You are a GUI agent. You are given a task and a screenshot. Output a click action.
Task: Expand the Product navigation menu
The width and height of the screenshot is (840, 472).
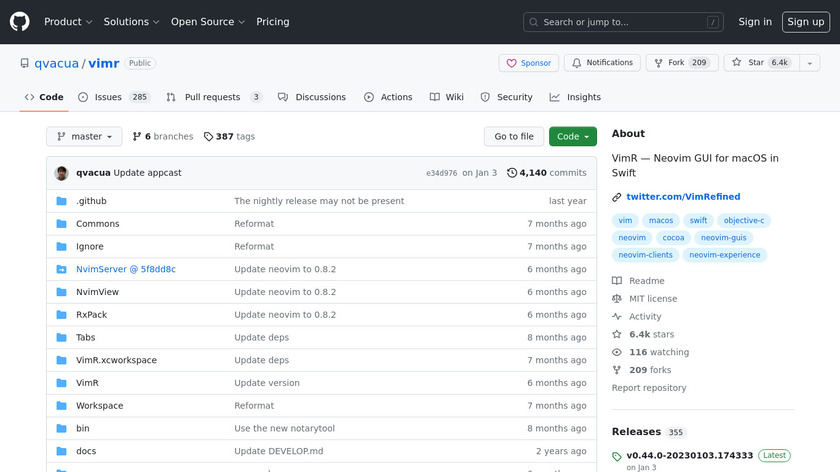(68, 22)
